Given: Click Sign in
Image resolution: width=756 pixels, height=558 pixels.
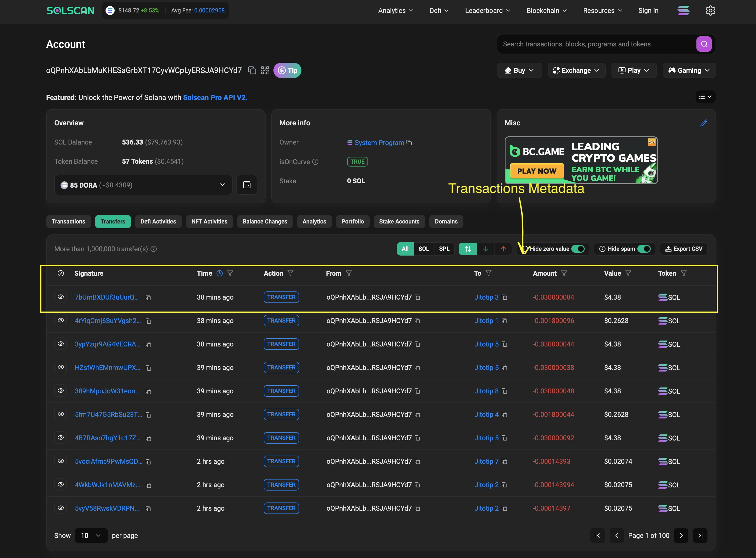Looking at the screenshot, I should tap(648, 11).
